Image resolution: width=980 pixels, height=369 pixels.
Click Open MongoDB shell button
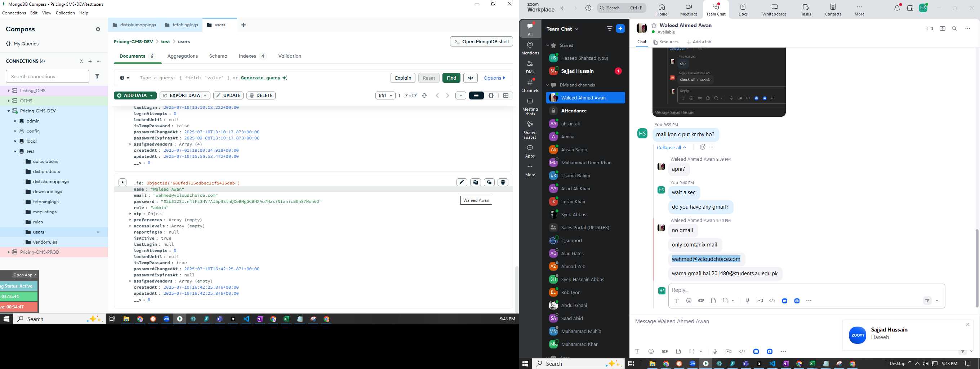[481, 41]
